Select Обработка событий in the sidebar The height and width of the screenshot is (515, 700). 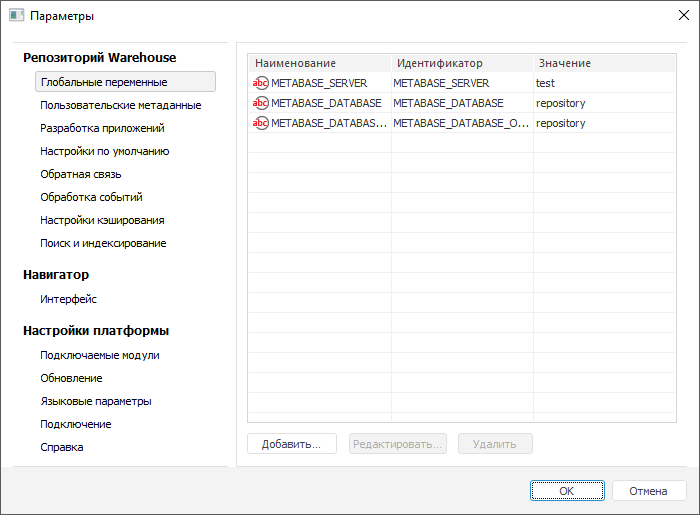click(x=91, y=197)
